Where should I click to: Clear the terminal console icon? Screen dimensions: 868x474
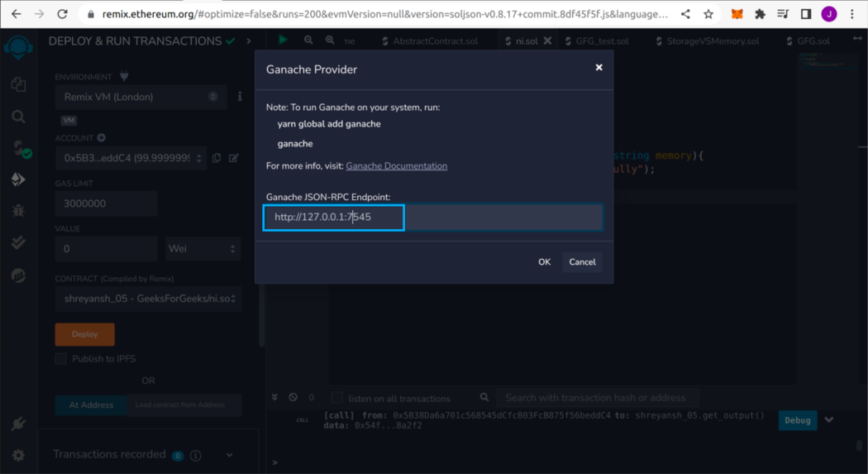click(x=293, y=397)
